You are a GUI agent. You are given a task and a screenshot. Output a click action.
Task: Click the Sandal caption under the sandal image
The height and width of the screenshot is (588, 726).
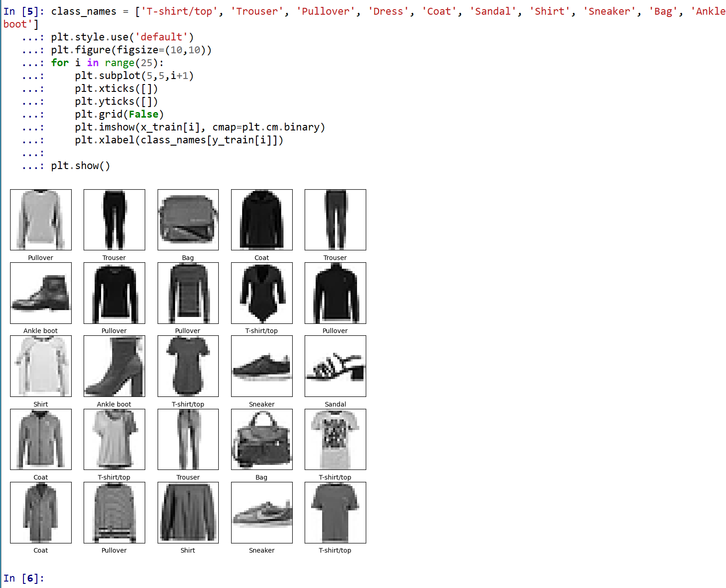click(x=335, y=404)
